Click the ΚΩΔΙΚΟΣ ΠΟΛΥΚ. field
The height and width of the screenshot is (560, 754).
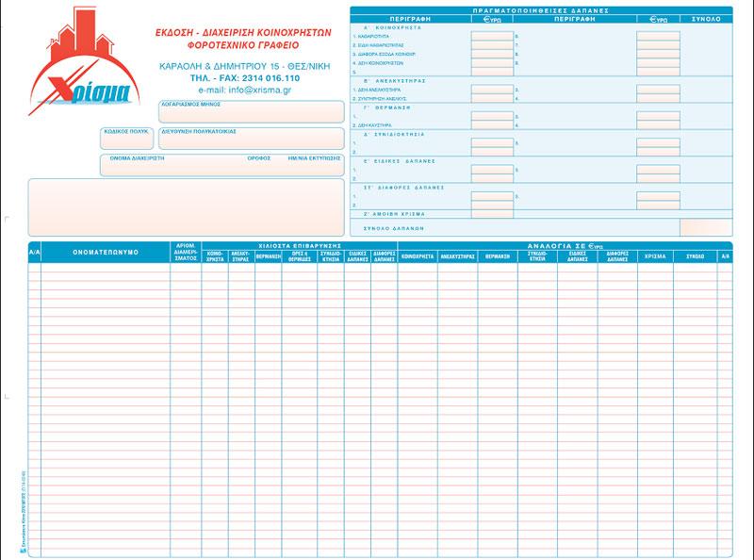[x=126, y=139]
